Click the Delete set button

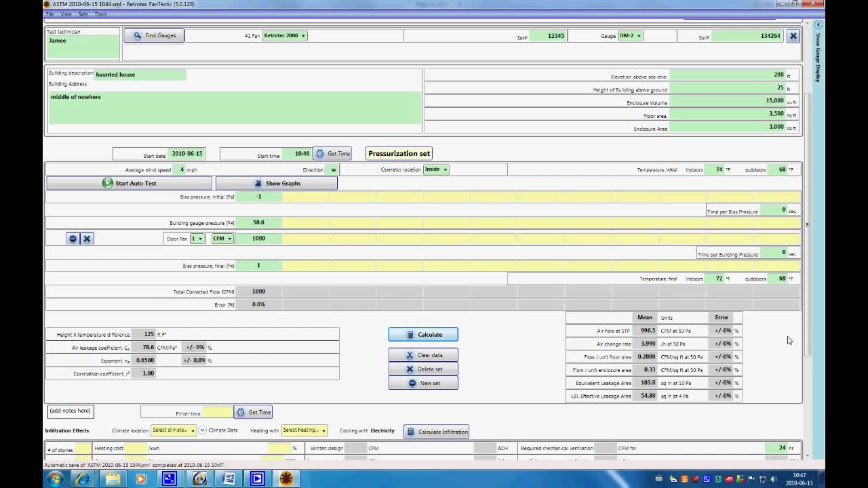[x=423, y=369]
